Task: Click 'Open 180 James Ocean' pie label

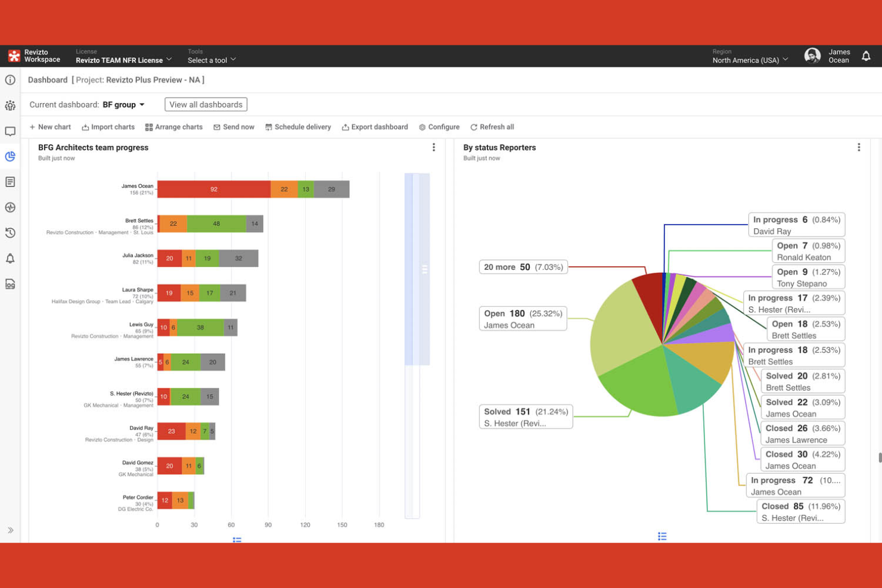Action: (x=523, y=319)
